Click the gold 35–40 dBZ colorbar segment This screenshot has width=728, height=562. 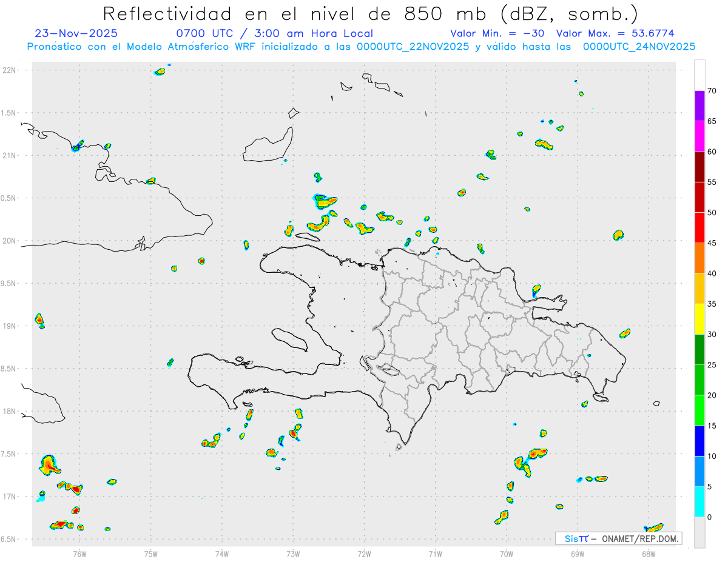[x=699, y=289]
